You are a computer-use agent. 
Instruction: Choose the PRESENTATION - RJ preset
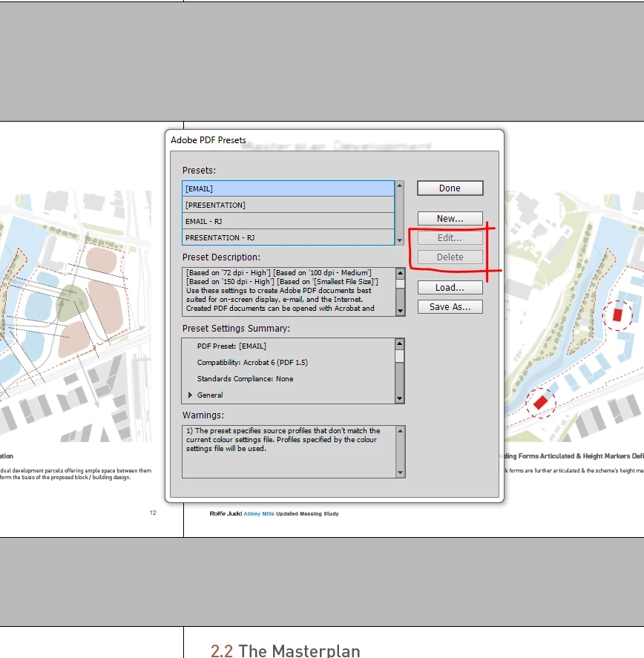coord(288,237)
